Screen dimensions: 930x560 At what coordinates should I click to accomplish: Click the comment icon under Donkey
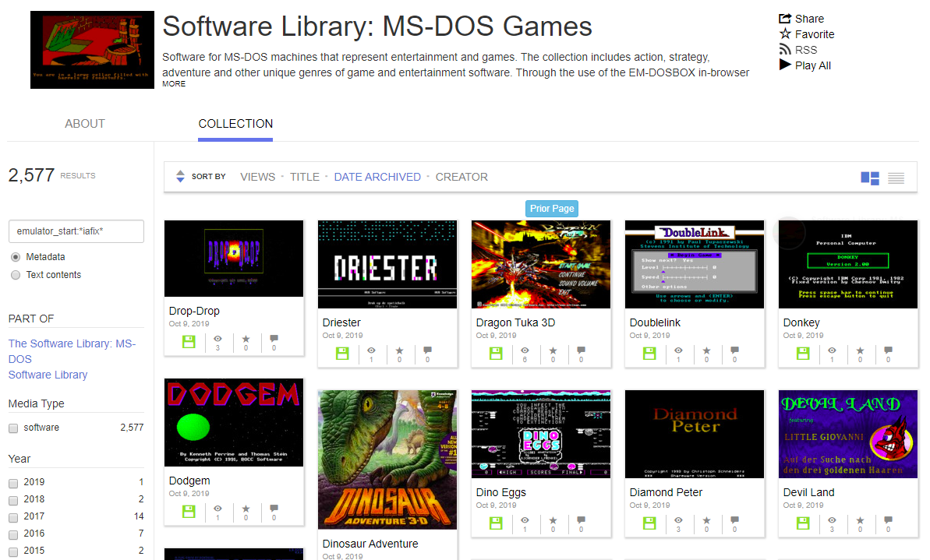click(888, 350)
